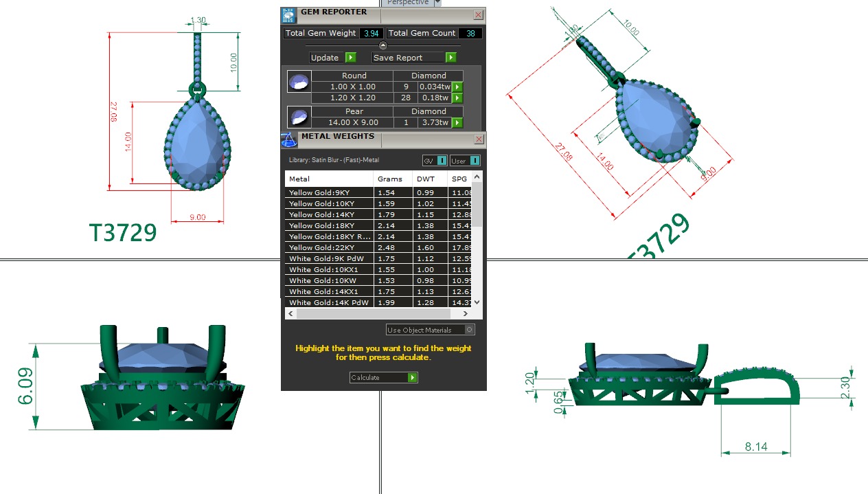This screenshot has width=868, height=494.
Task: Click the Gem Reporter panel icon
Action: click(x=289, y=16)
